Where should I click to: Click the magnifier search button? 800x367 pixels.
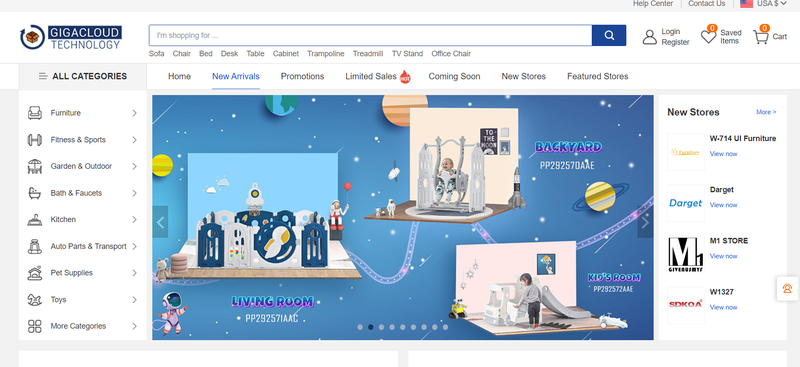coord(609,35)
